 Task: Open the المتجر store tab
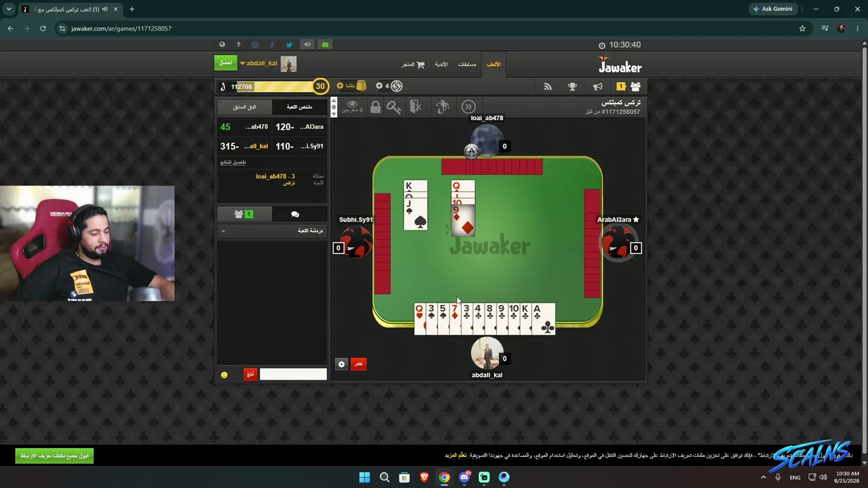point(413,64)
